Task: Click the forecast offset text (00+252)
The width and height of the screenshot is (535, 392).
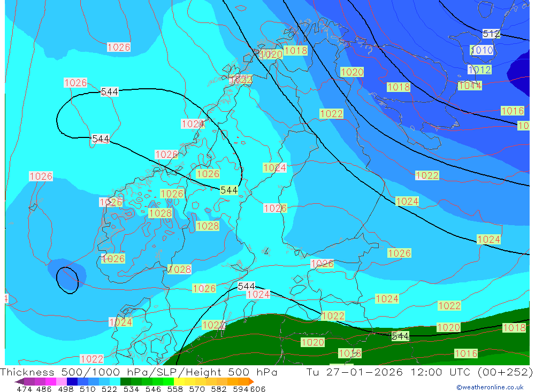Action: pyautogui.click(x=505, y=372)
